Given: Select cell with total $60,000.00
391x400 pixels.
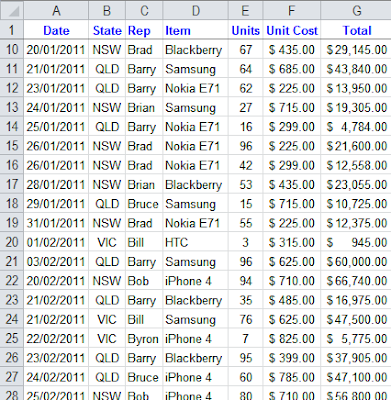Looking at the screenshot, I should [x=356, y=262].
